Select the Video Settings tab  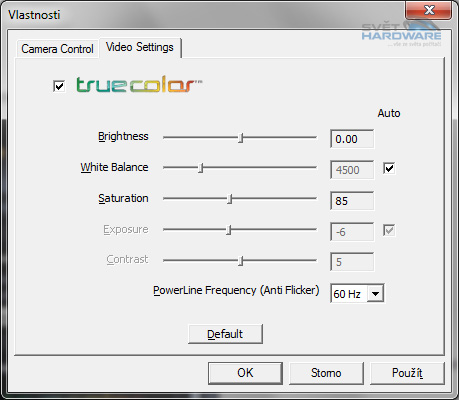point(140,47)
